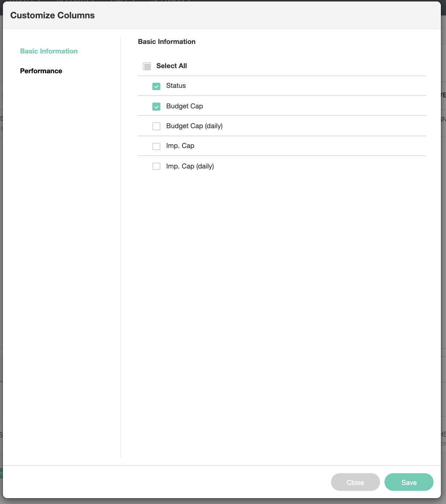Click the 'Status' text label
The image size is (446, 504).
coord(176,86)
